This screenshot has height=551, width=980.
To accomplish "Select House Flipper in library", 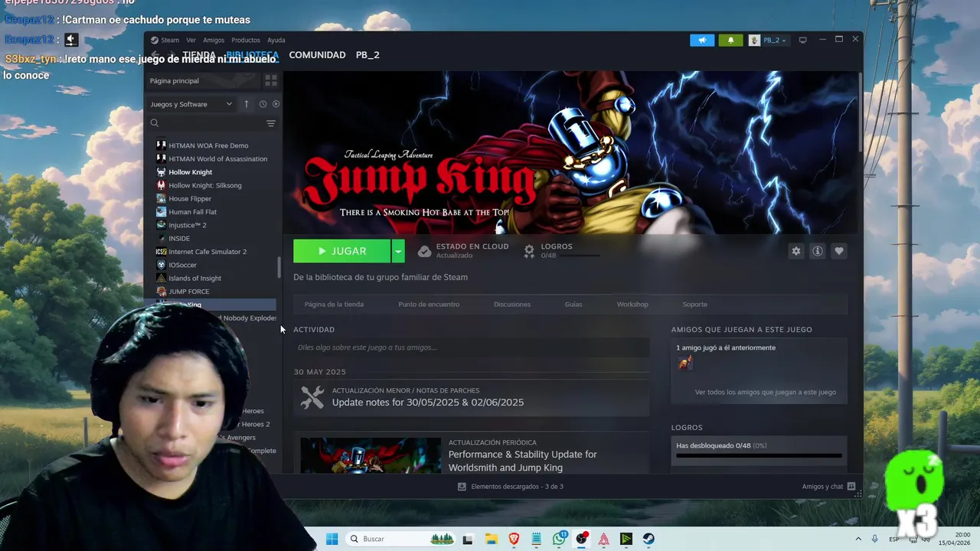I will click(x=190, y=199).
